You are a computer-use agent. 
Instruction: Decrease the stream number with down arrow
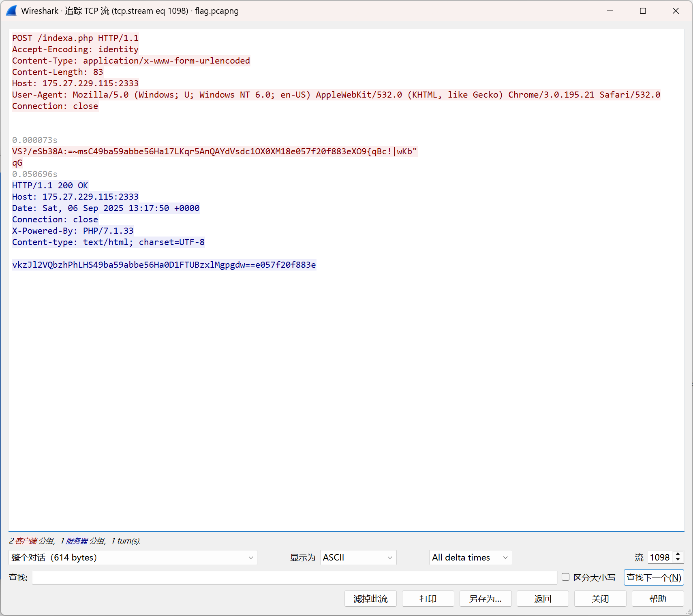coord(678,561)
